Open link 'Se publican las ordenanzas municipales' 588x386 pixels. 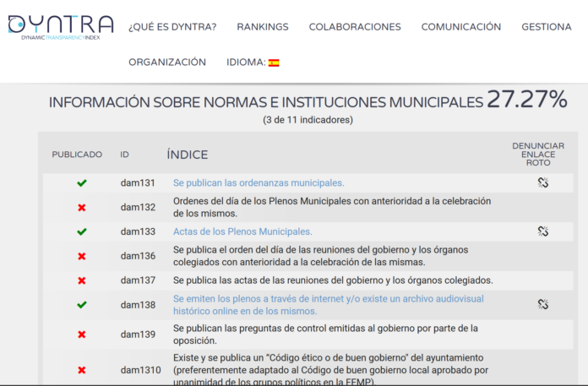click(259, 183)
